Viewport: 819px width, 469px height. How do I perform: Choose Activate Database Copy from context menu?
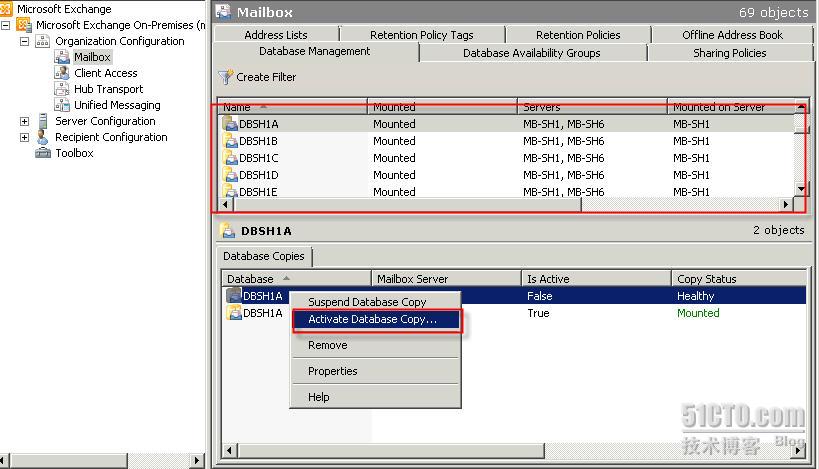(372, 320)
